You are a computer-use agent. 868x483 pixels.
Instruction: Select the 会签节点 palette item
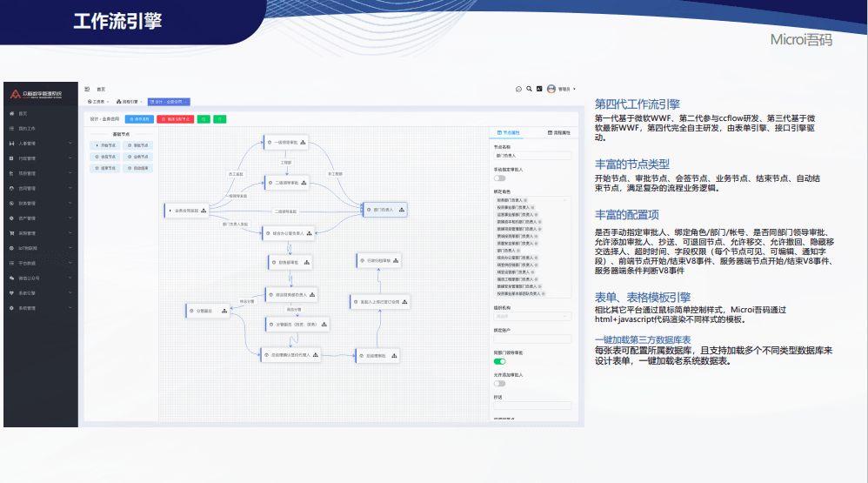[105, 158]
